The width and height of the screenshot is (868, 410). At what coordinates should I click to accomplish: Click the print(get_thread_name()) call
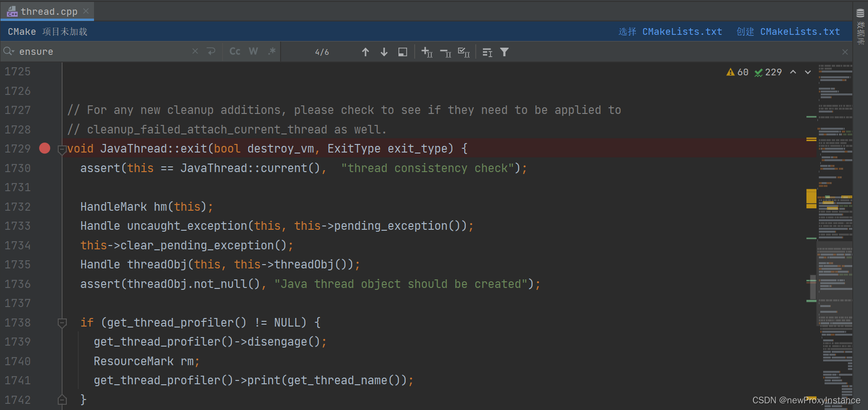(327, 380)
